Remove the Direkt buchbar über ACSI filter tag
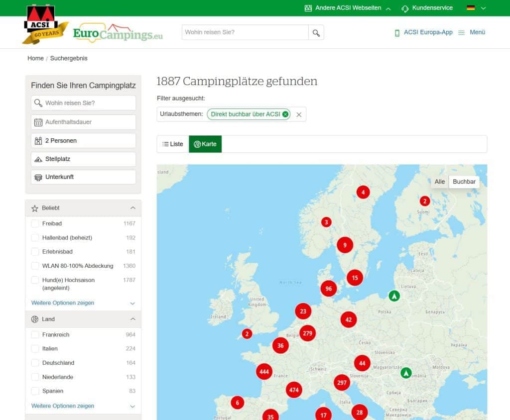510x420 pixels. pyautogui.click(x=285, y=114)
